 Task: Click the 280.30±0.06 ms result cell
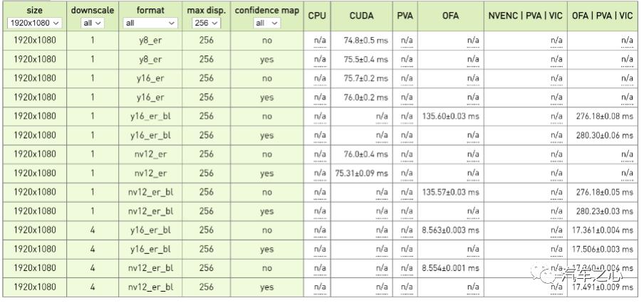point(605,135)
